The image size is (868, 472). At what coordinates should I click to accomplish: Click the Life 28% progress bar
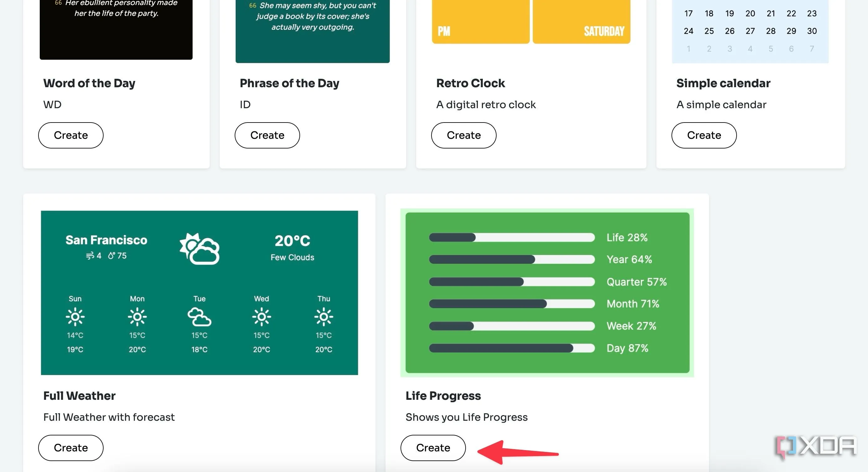512,238
